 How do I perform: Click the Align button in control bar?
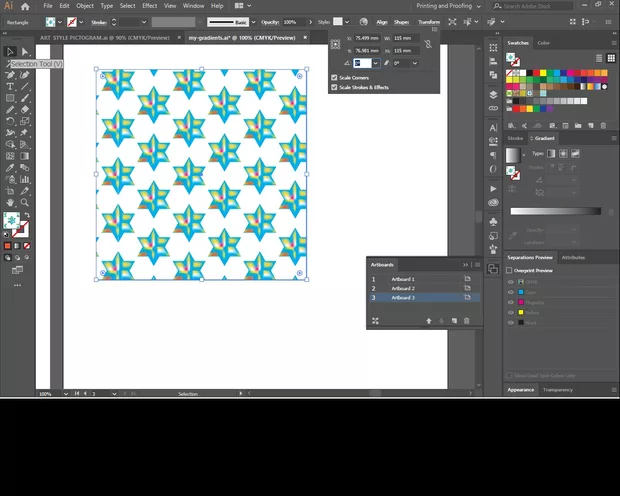(x=382, y=21)
